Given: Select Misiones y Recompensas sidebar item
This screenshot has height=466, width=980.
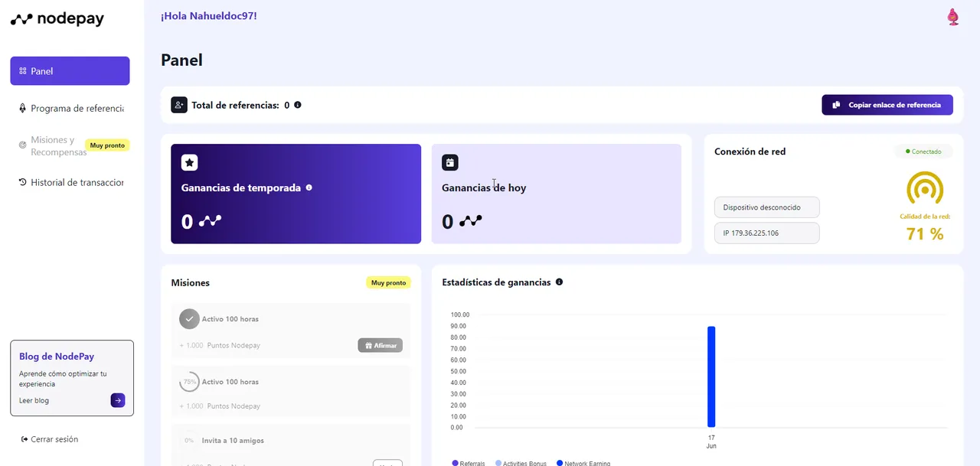Looking at the screenshot, I should point(70,145).
